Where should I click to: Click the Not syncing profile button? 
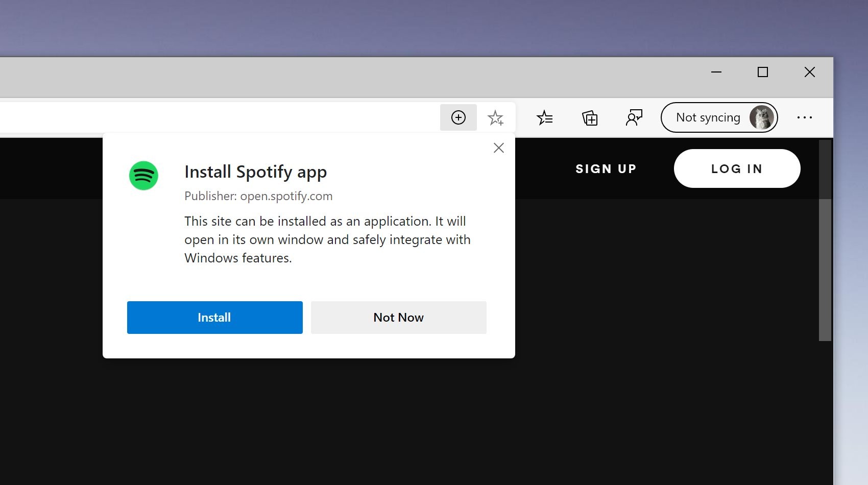[719, 117]
